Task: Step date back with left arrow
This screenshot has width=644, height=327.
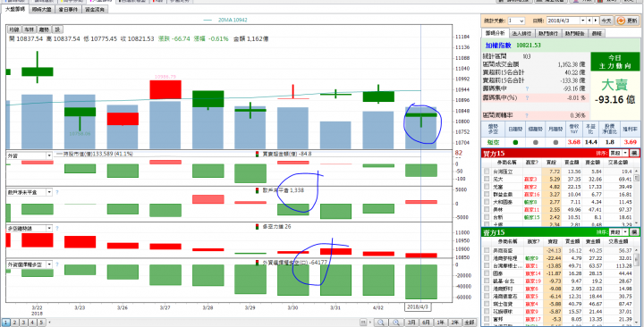Action: coord(589,21)
